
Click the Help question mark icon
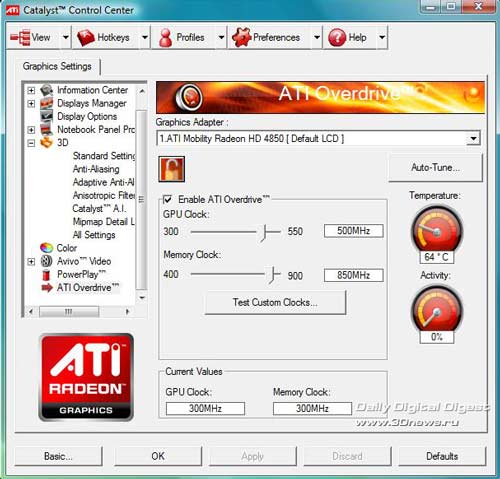[x=337, y=37]
